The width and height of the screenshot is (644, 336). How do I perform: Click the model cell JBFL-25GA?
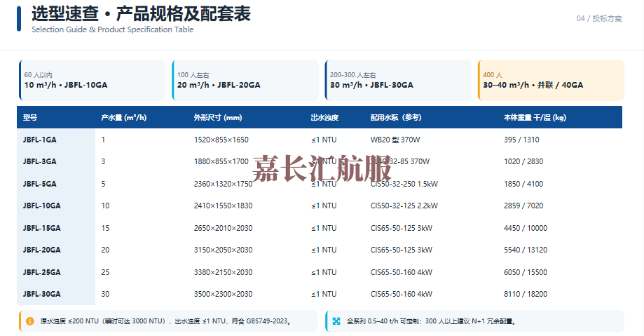tap(41, 272)
